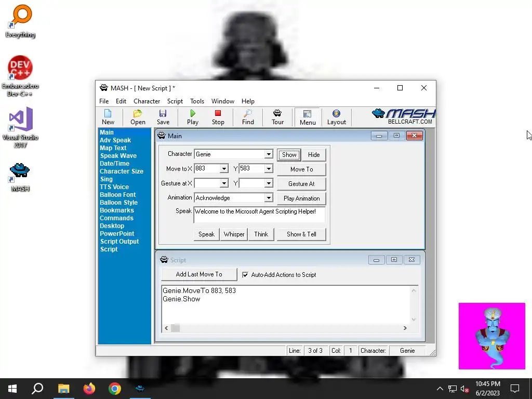Viewport: 532px width, 399px height.
Task: Launch Firefox from the taskbar
Action: tap(89, 389)
